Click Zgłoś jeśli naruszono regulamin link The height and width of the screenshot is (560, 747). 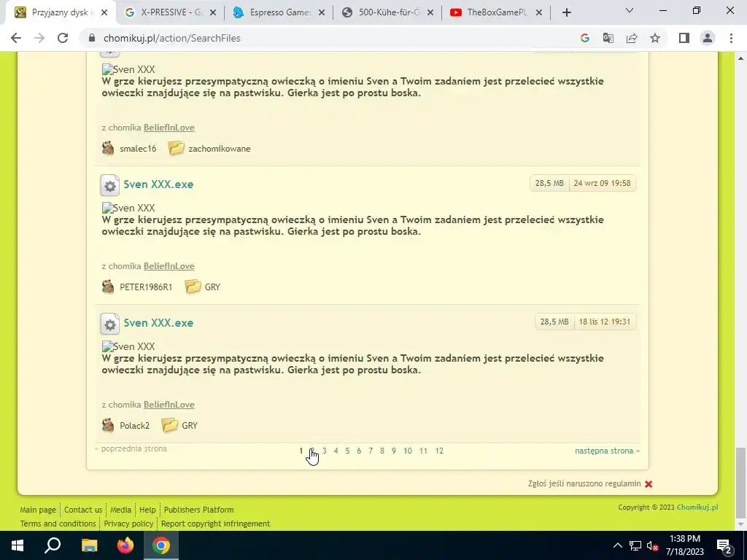(x=584, y=484)
